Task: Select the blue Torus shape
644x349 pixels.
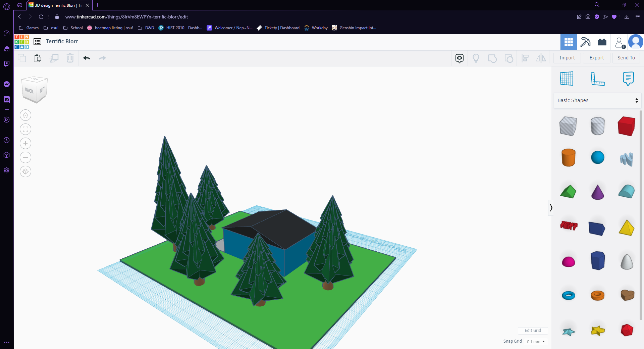Action: [x=568, y=295]
